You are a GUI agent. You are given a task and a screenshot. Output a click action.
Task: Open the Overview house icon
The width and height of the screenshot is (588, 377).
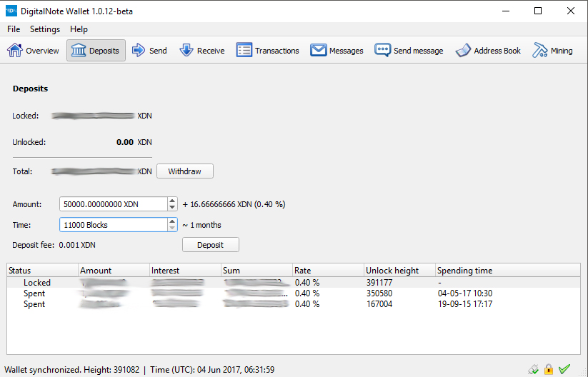click(x=14, y=50)
